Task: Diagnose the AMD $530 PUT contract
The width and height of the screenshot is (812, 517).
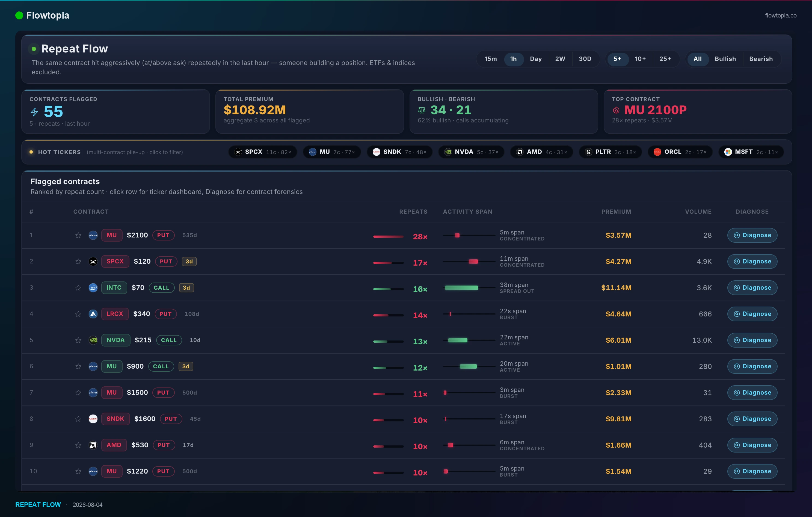Action: 752,445
